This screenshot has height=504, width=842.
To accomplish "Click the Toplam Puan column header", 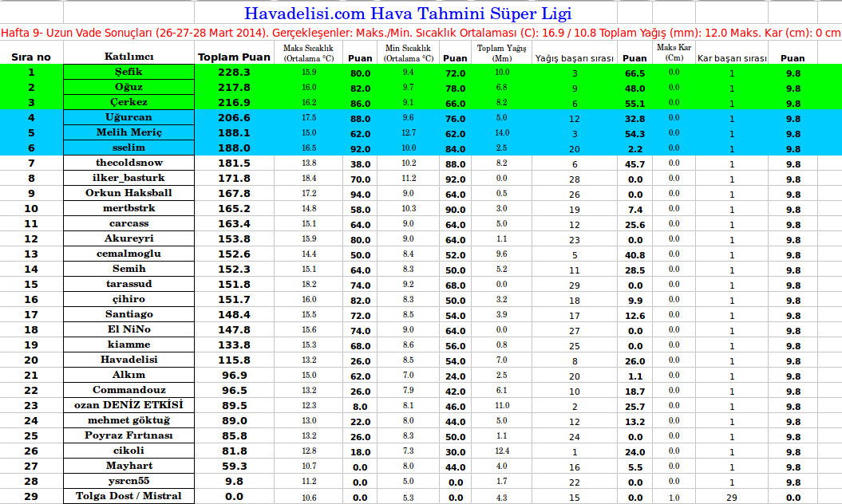I will click(235, 57).
